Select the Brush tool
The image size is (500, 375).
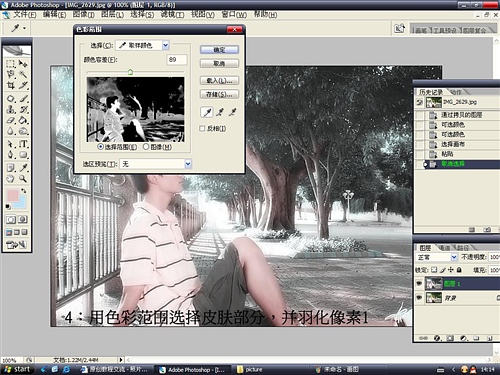click(23, 99)
